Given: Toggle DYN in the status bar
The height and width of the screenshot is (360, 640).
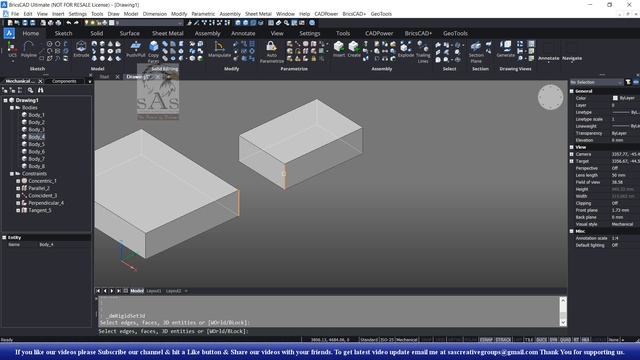Looking at the screenshot, I should coord(553,340).
